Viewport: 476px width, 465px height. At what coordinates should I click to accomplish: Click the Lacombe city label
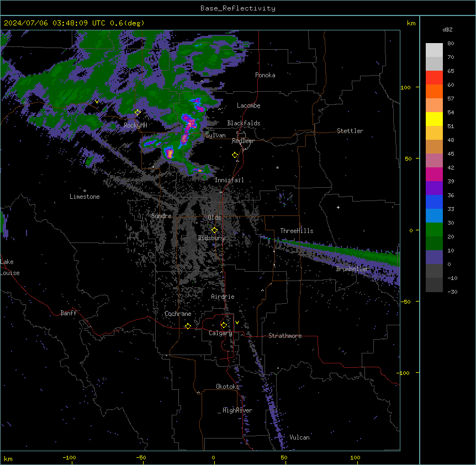(x=248, y=105)
